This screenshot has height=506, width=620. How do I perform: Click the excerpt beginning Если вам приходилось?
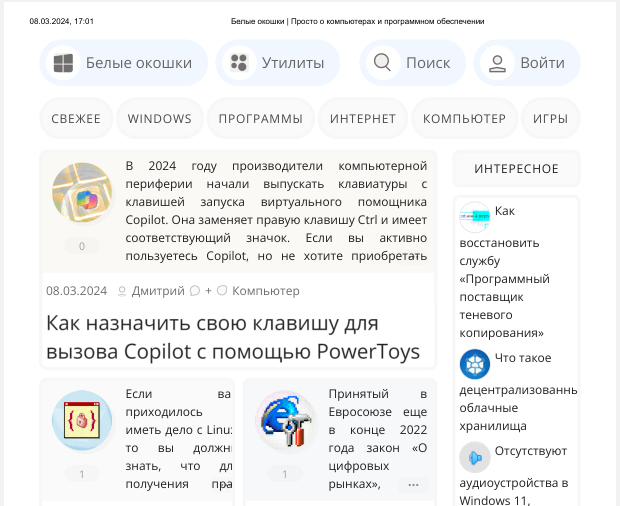click(x=178, y=439)
